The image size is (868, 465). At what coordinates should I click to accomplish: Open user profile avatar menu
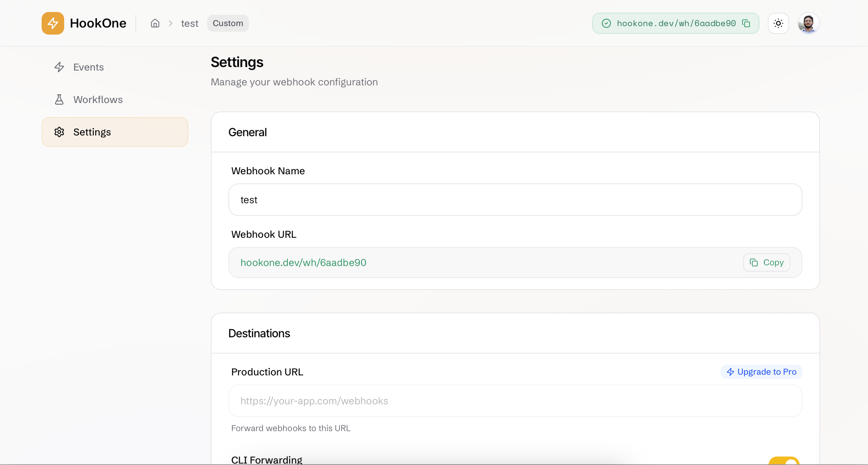(x=808, y=23)
